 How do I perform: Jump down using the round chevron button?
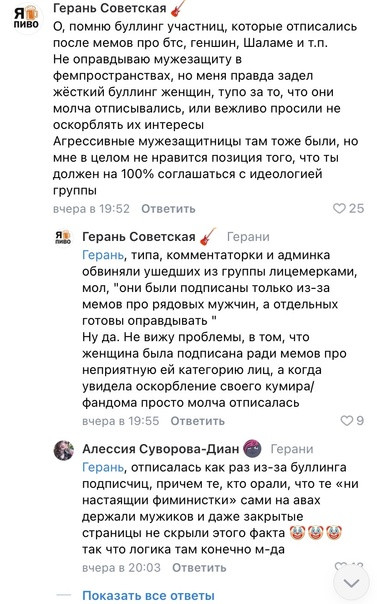pos(351,583)
